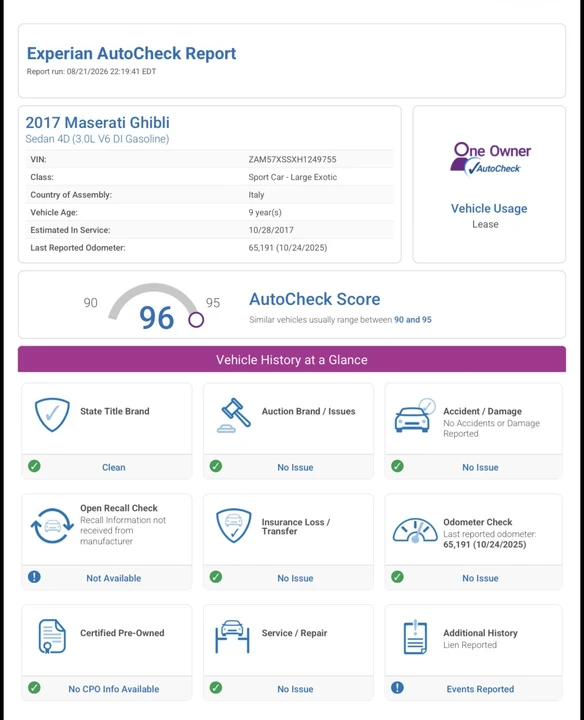The image size is (584, 720).
Task: Click the Additional History clipboard icon
Action: pos(415,637)
